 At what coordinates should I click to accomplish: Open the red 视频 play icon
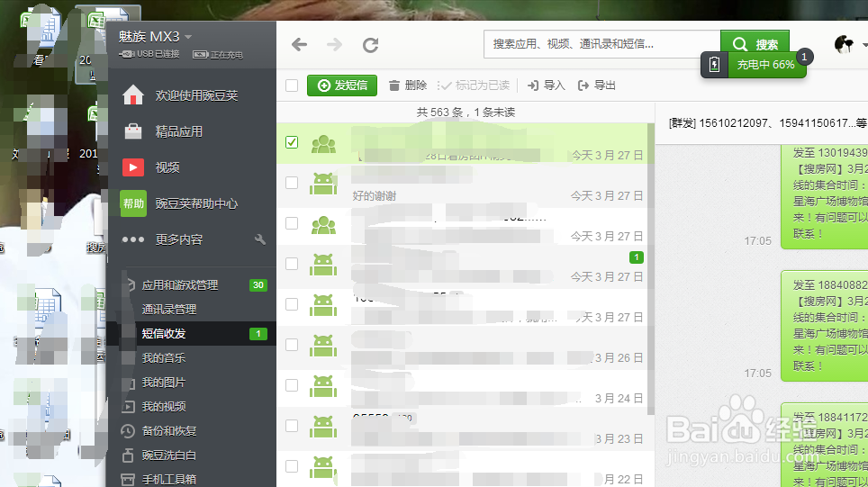(x=133, y=167)
